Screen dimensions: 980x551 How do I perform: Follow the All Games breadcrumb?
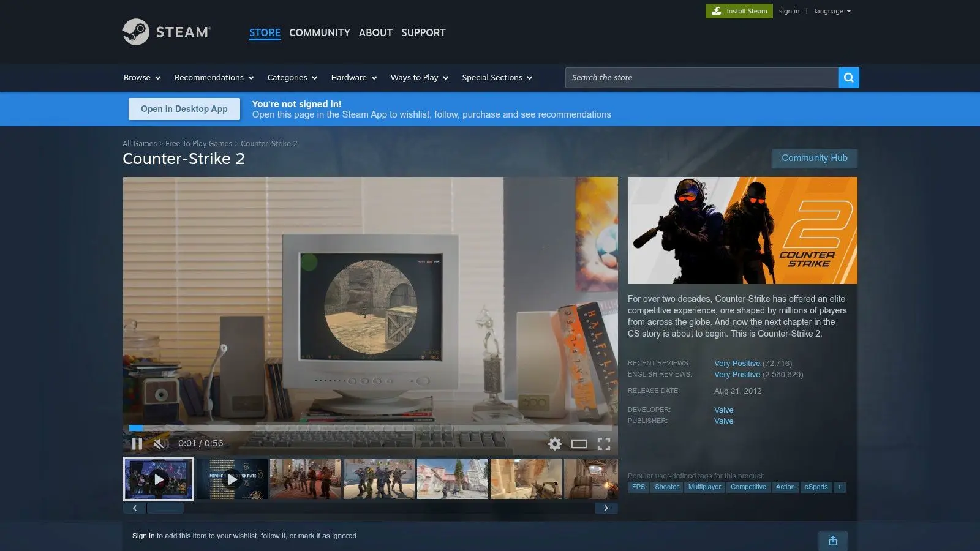point(140,144)
